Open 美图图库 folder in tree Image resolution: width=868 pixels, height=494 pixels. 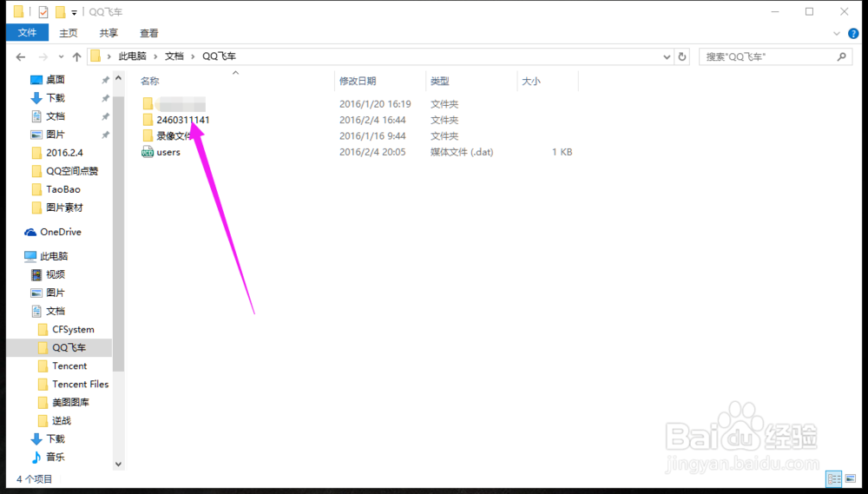coord(71,403)
